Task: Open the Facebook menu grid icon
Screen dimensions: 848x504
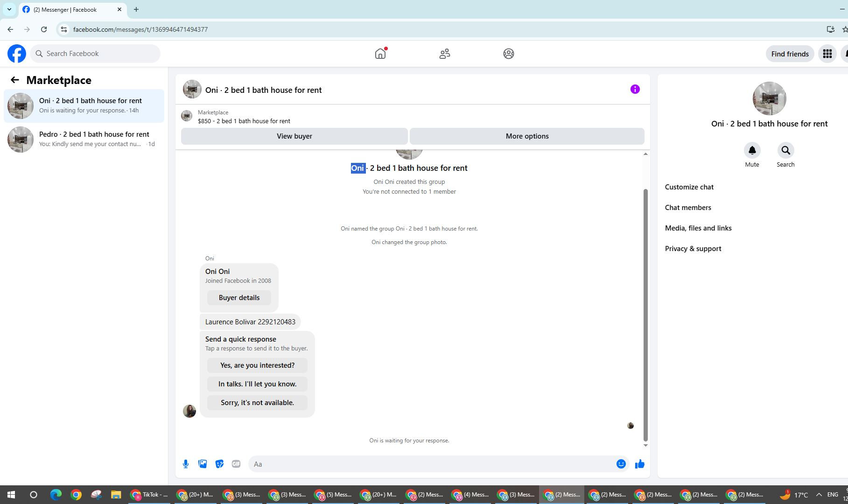Action: 827,54
